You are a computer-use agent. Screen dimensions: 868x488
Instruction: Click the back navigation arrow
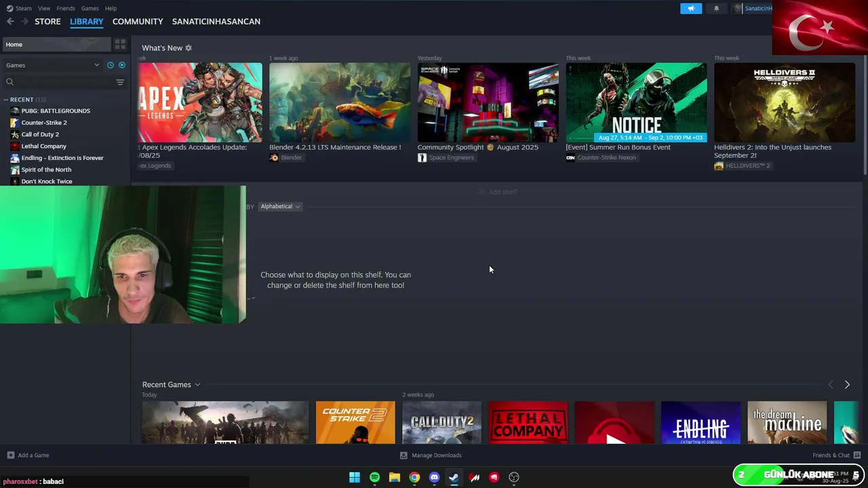click(x=10, y=22)
